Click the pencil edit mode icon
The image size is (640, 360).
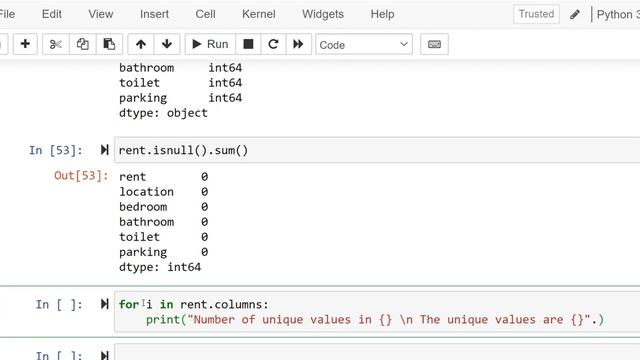click(575, 15)
